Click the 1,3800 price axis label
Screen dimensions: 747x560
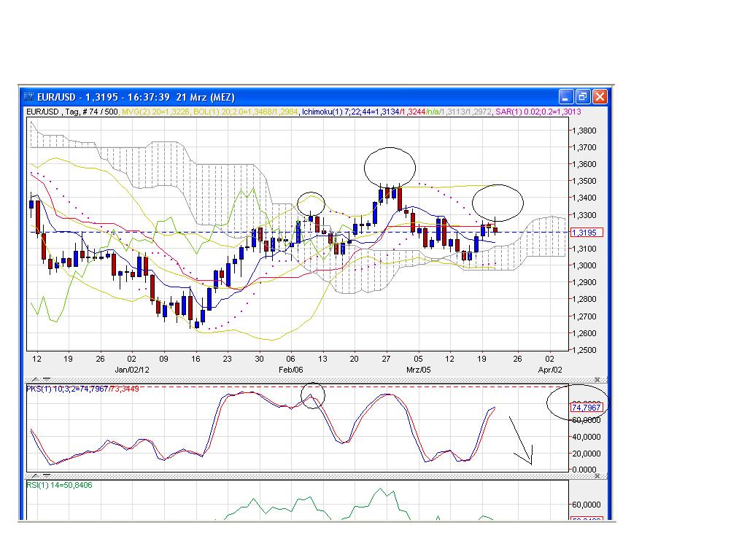pos(584,131)
